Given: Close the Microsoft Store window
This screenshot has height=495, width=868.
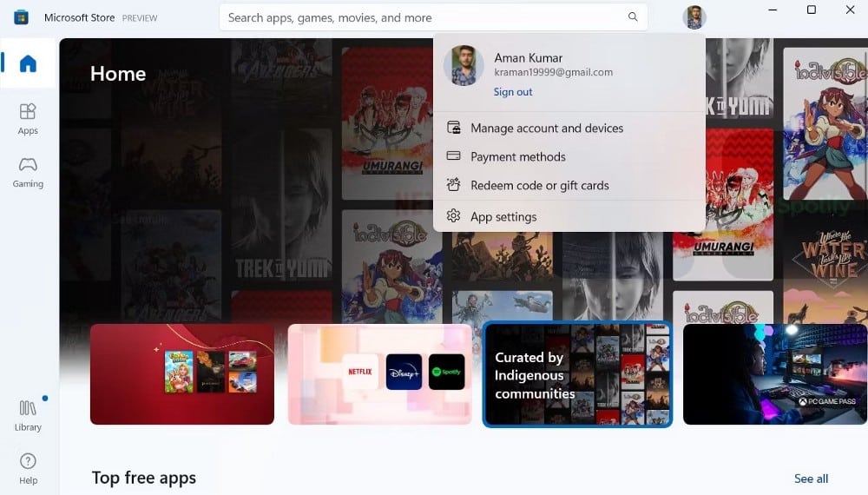Looking at the screenshot, I should (x=851, y=10).
